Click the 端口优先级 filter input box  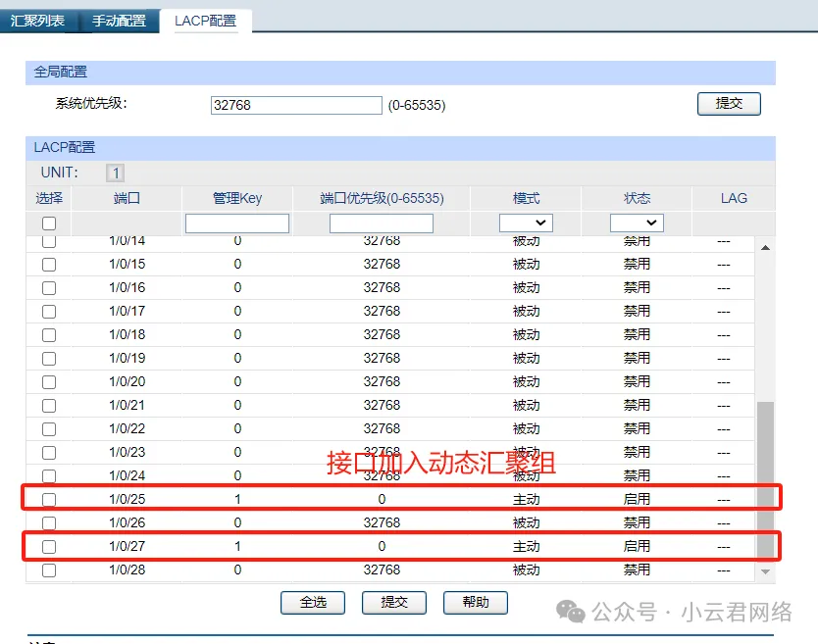pos(382,223)
